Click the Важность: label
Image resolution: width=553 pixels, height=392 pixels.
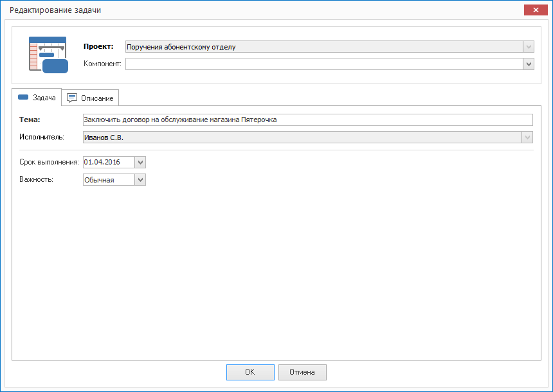coord(36,179)
